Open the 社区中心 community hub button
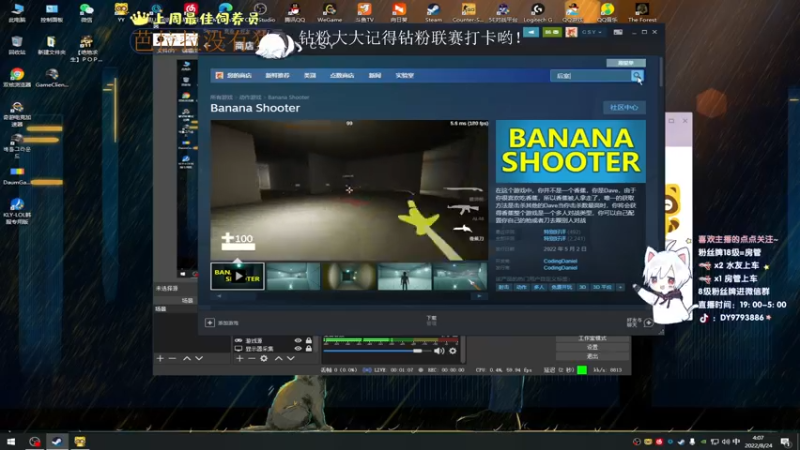 (624, 108)
